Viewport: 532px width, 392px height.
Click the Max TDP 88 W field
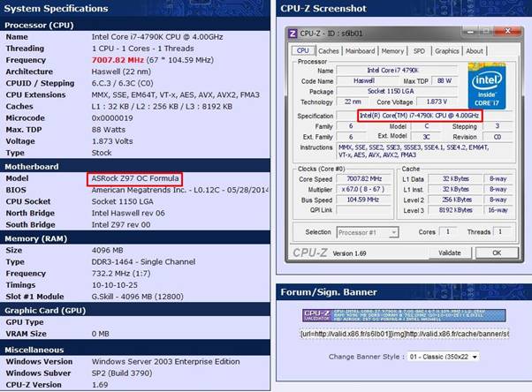[x=445, y=80]
